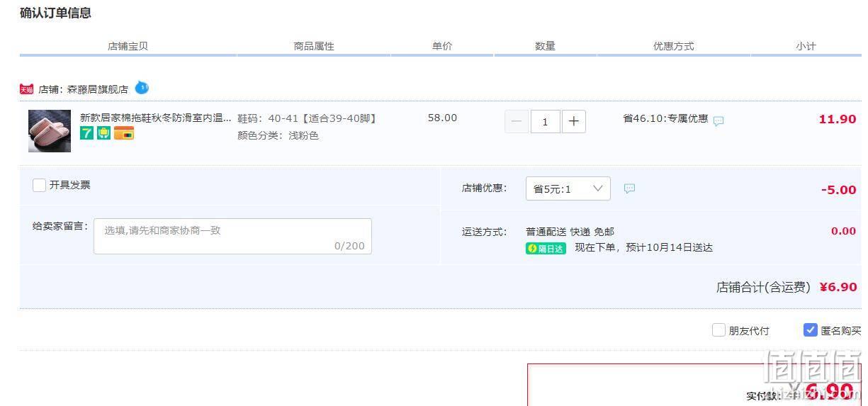Open the comment icon beside 专属优惠
The image size is (868, 406).
[718, 120]
